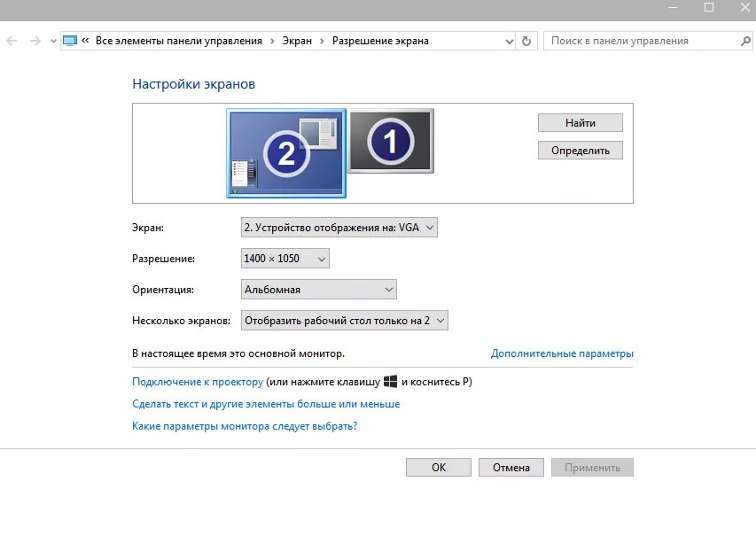
Task: Open recent locations dropdown arrow
Action: click(x=53, y=42)
